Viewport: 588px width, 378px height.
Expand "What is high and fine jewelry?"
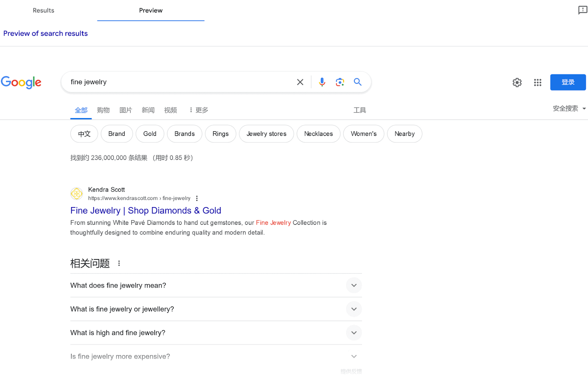pos(354,333)
